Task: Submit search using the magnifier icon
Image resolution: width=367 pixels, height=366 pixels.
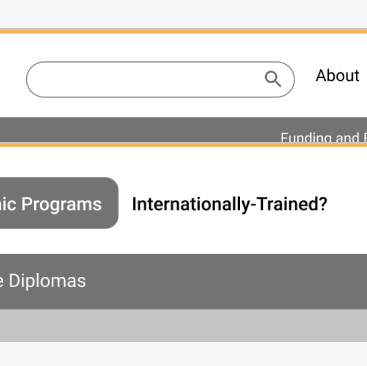Action: pos(273,79)
